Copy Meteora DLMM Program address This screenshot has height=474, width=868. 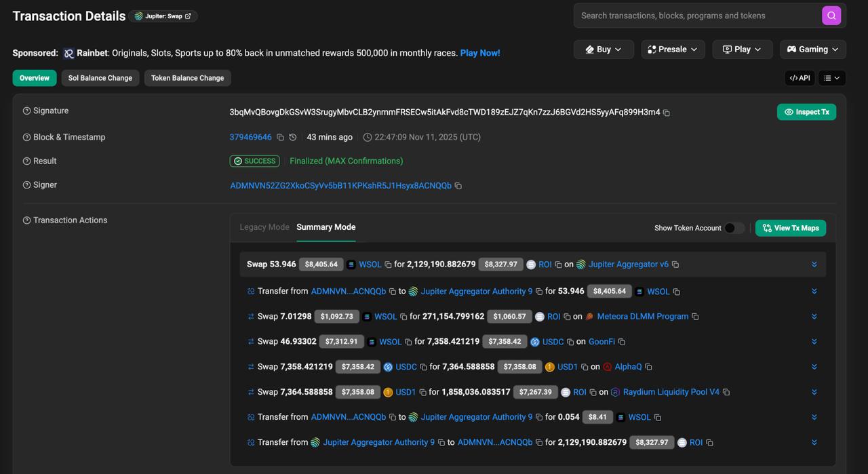(695, 317)
